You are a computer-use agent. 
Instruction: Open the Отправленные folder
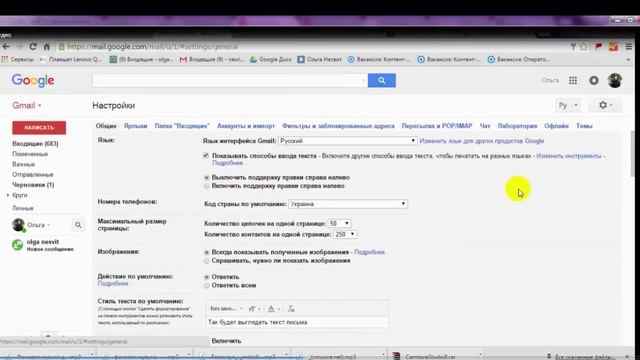(33, 175)
